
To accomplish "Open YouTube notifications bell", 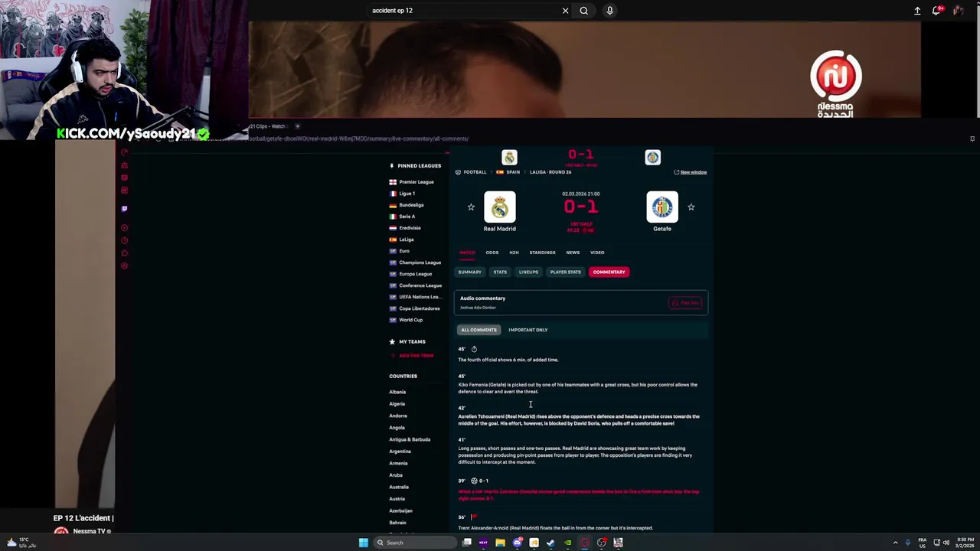I will pyautogui.click(x=936, y=11).
